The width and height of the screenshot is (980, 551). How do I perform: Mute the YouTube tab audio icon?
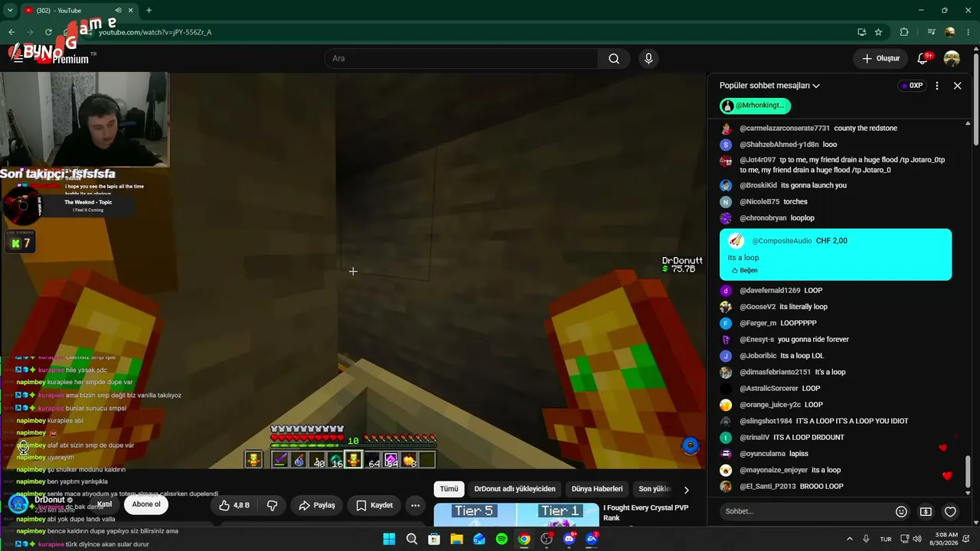click(118, 11)
